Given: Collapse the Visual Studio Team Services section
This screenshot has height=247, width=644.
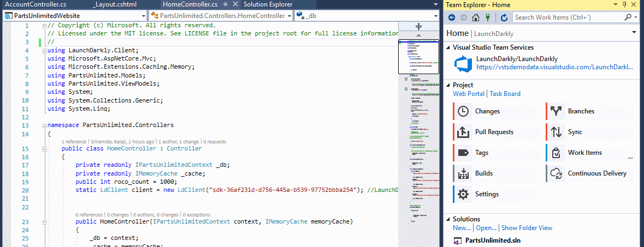Looking at the screenshot, I should [448, 47].
